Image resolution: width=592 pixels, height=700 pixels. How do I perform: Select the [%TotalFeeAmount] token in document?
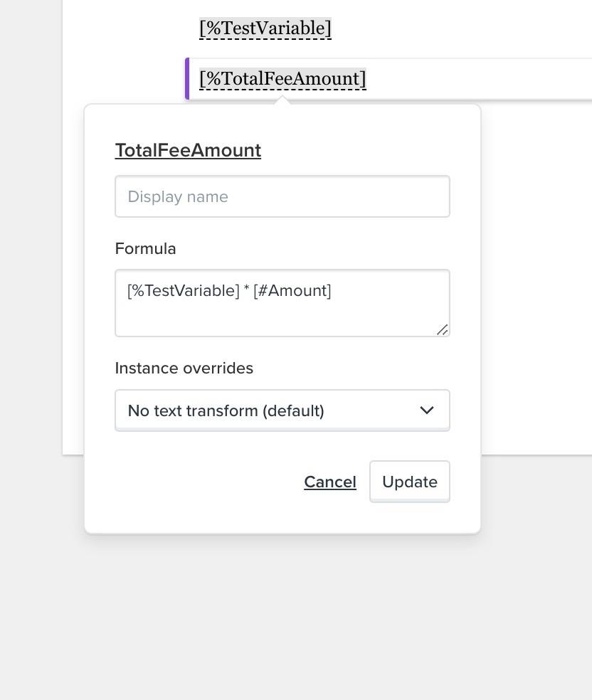pyautogui.click(x=282, y=78)
